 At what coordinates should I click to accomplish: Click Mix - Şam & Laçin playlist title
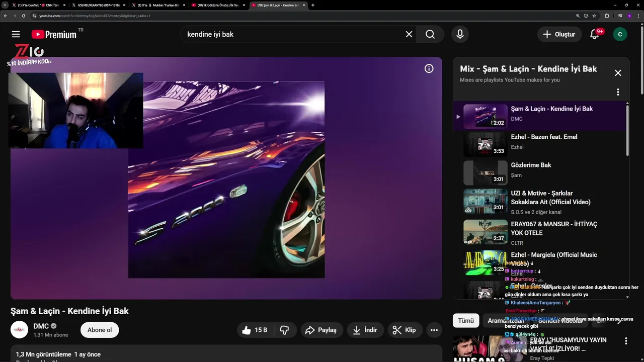[x=528, y=69]
